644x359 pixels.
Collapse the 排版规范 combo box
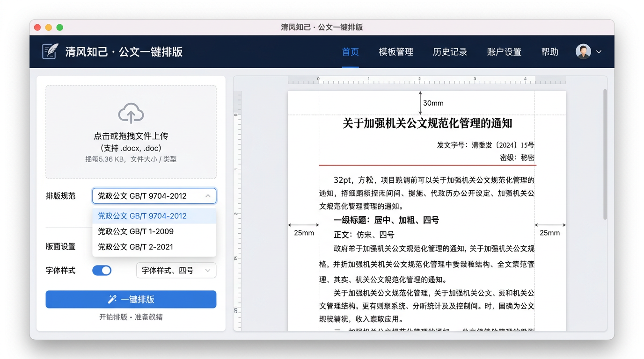(x=154, y=196)
